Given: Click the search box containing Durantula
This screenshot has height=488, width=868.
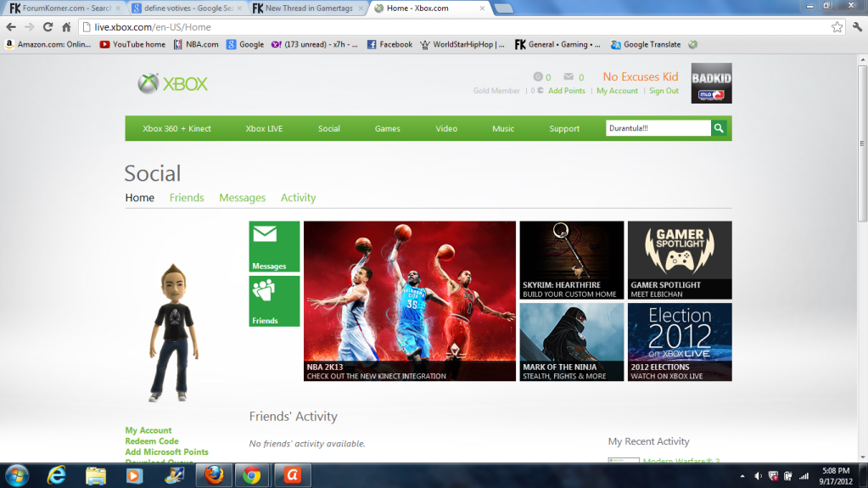Looking at the screenshot, I should 657,128.
